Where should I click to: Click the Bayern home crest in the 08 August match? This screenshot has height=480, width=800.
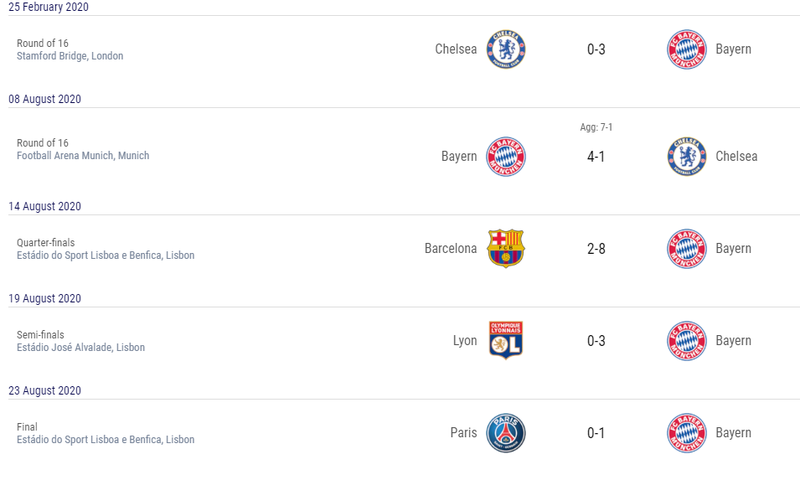[506, 157]
